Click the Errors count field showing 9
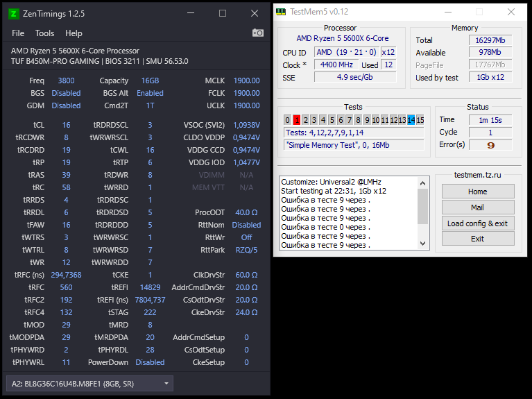This screenshot has width=532, height=399. coord(490,145)
